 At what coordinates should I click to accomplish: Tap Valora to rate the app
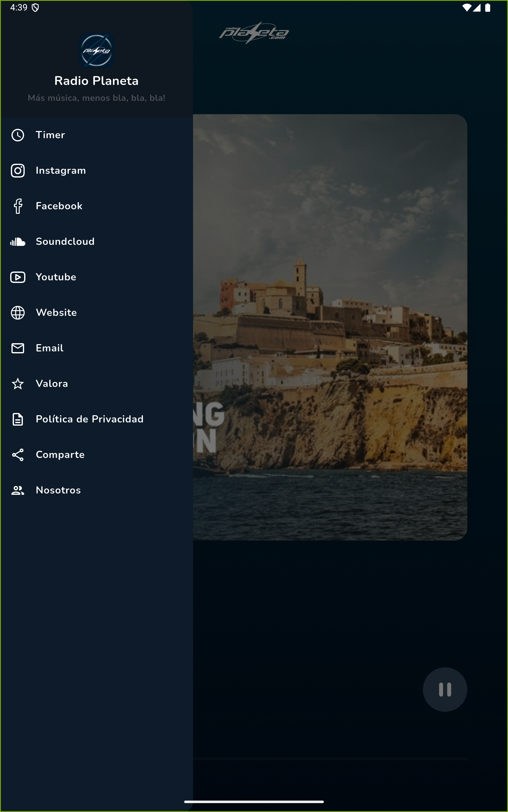97,383
